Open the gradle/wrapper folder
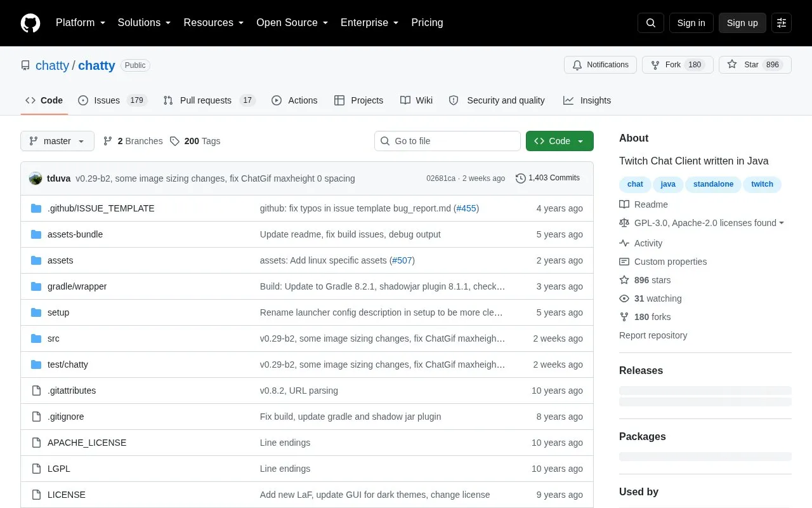The width and height of the screenshot is (812, 508). [77, 286]
